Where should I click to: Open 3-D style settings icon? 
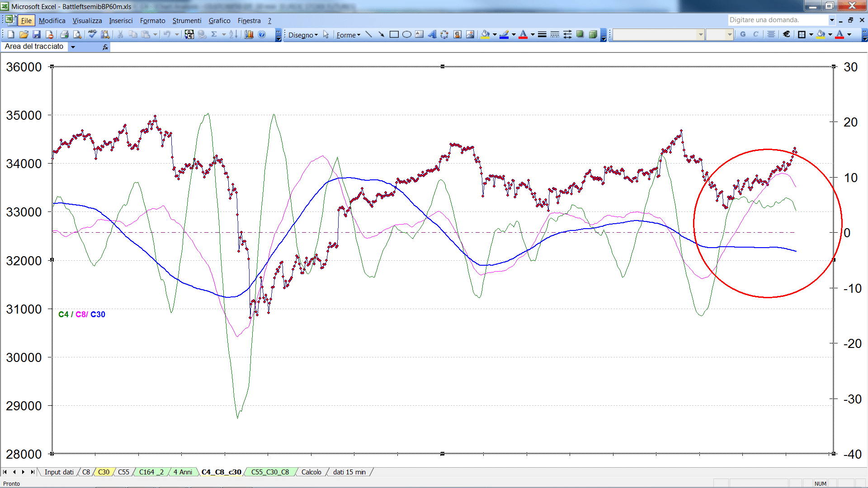(x=593, y=34)
